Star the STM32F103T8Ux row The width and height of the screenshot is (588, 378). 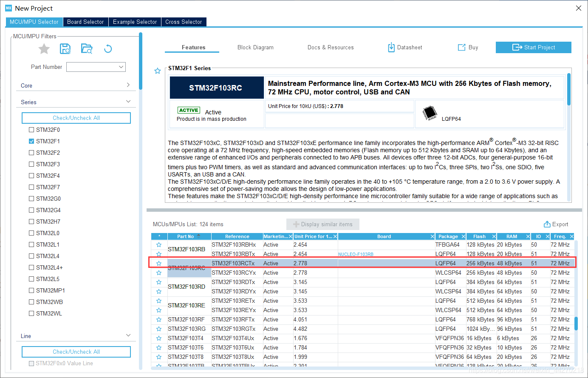(x=159, y=357)
